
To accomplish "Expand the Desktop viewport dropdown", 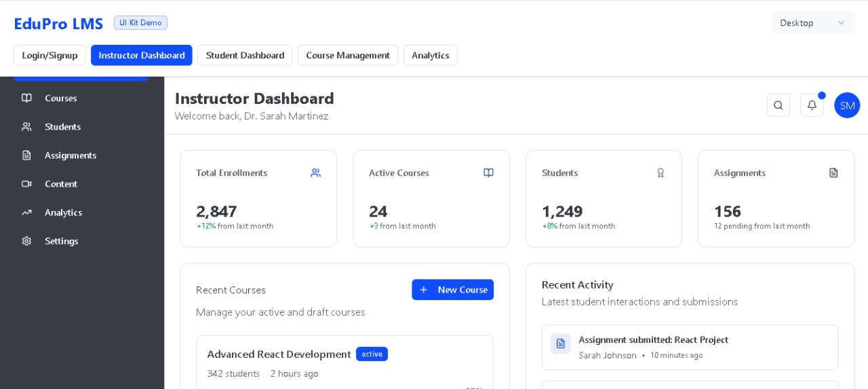I will (812, 23).
